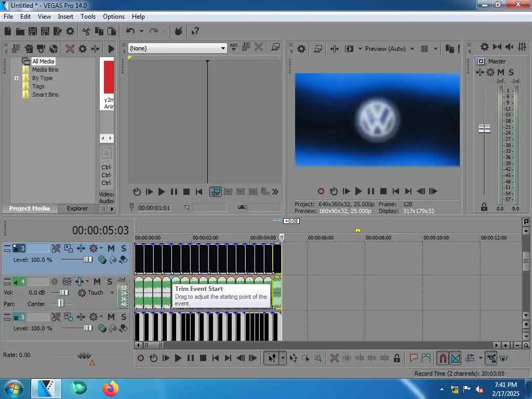Mute audio track 4
Screen dimensions: 532x399
[x=97, y=282]
